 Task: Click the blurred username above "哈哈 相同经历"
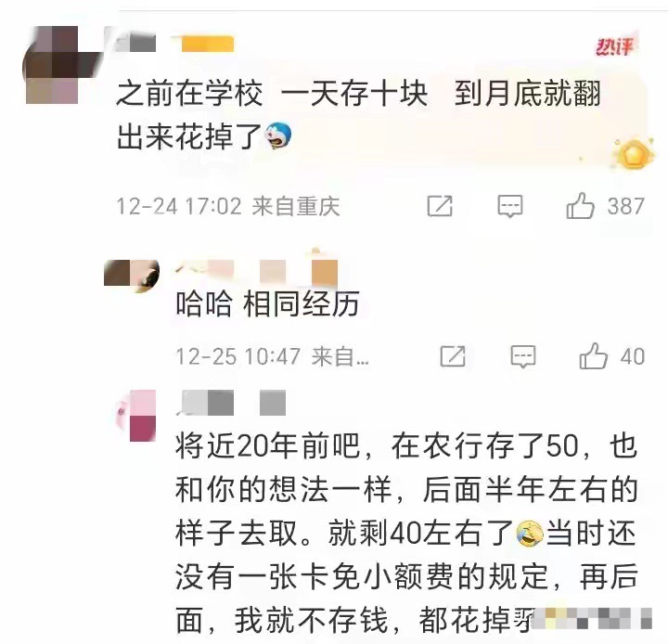pos(256,271)
